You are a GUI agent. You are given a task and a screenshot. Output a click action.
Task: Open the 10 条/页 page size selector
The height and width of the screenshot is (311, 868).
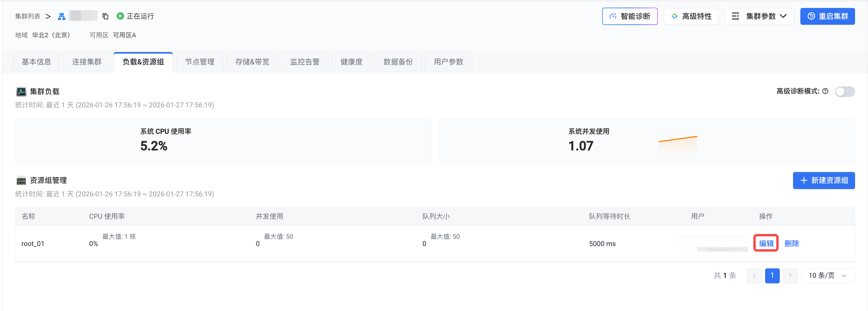coord(828,275)
